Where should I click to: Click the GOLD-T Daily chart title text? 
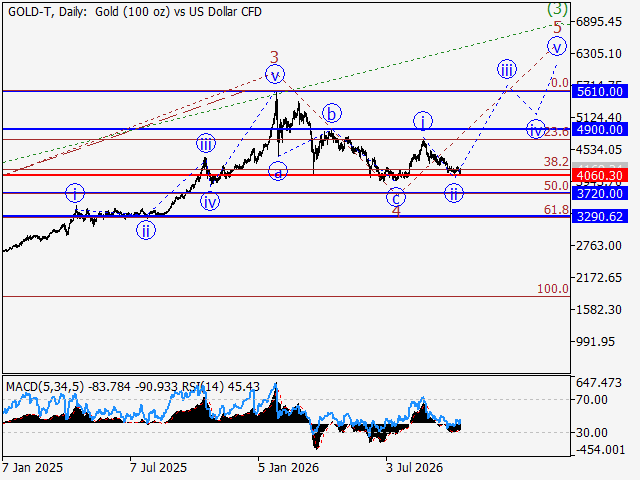(x=135, y=12)
